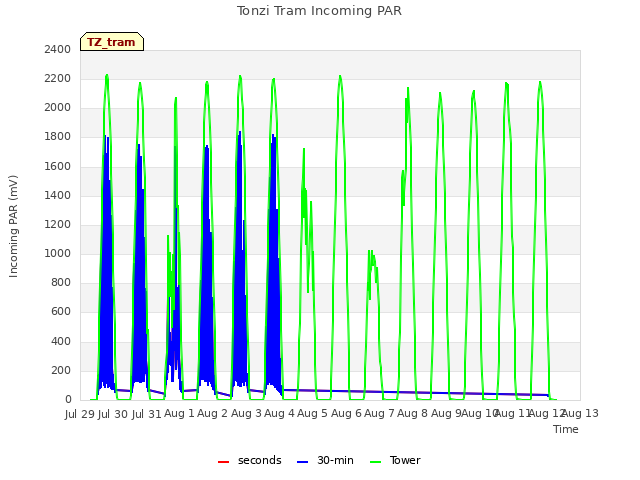
Task: Click the Jul 29 x-axis date label
Action: pos(80,414)
